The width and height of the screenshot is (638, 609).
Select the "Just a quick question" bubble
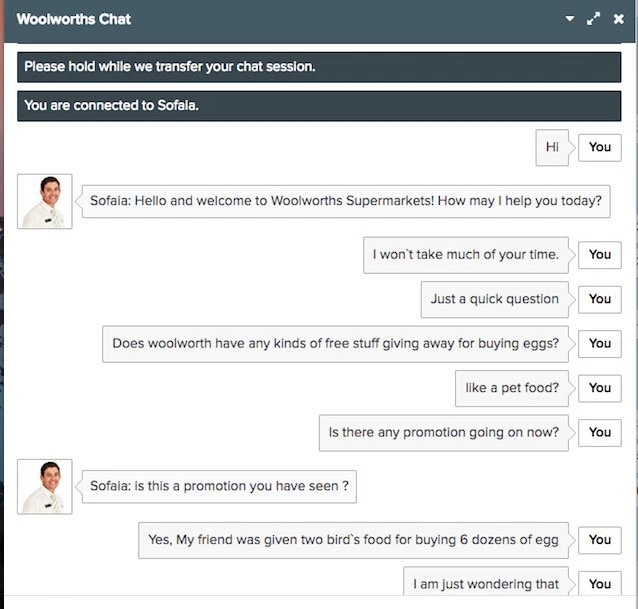(x=495, y=299)
